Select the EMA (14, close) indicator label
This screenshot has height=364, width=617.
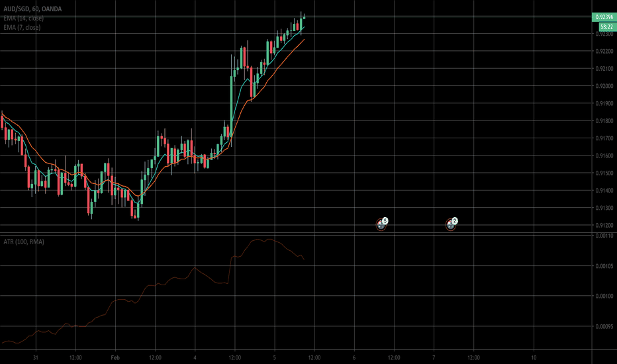tap(24, 18)
